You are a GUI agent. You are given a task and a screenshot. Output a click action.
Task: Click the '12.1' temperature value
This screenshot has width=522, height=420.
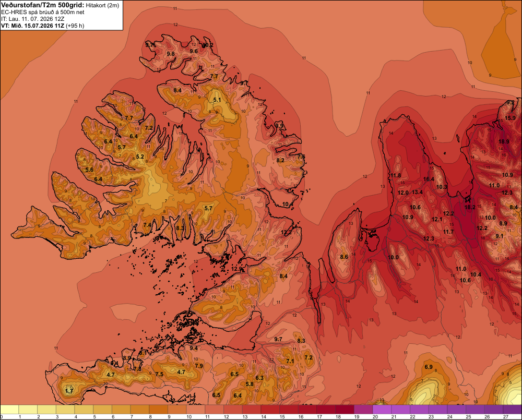(437, 219)
